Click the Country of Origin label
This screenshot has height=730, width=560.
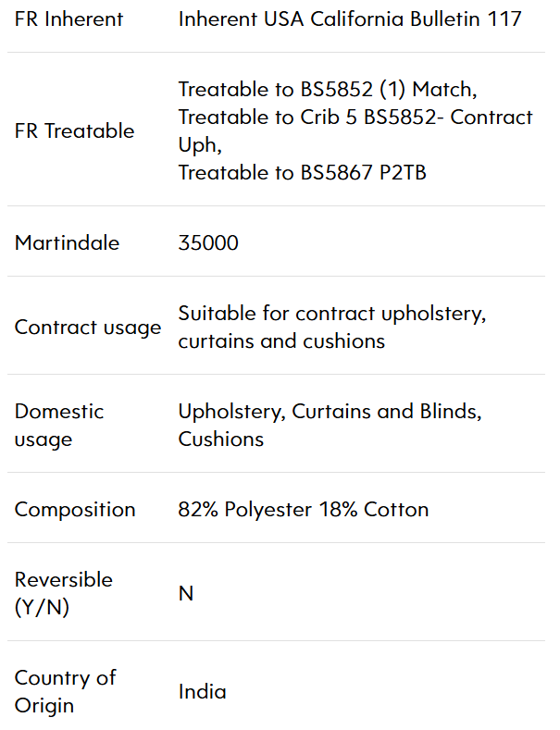pyautogui.click(x=65, y=691)
